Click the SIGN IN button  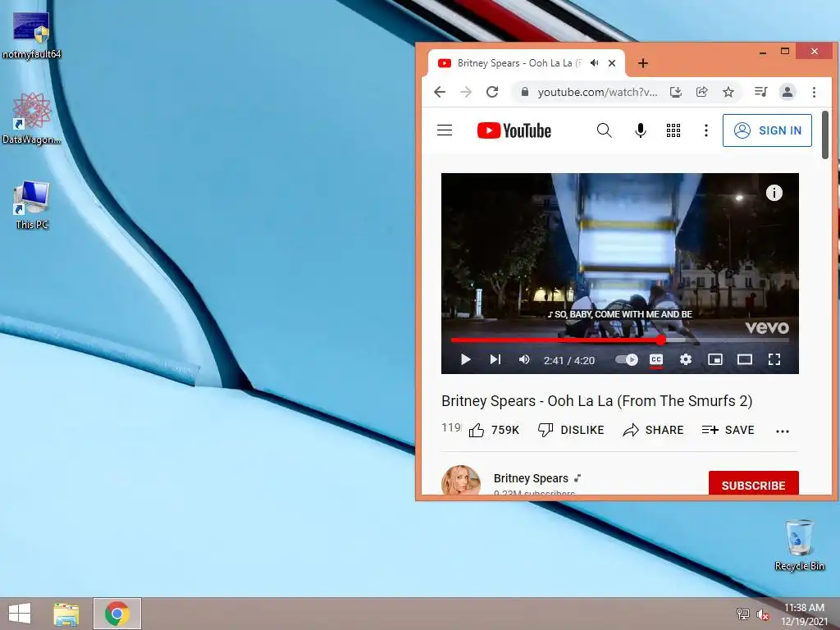click(767, 130)
